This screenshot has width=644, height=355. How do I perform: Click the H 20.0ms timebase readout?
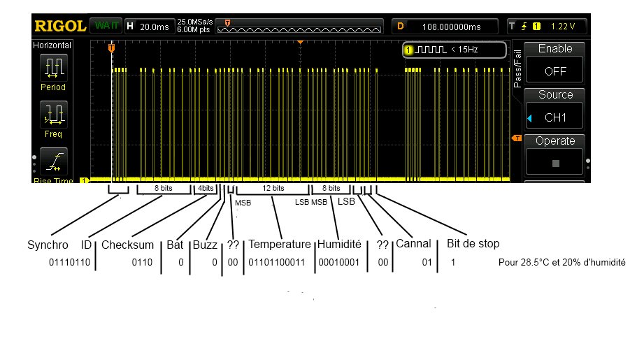tap(149, 27)
